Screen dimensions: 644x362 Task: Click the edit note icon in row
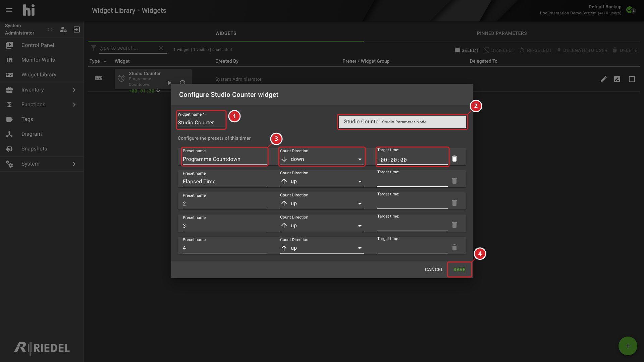tap(617, 79)
